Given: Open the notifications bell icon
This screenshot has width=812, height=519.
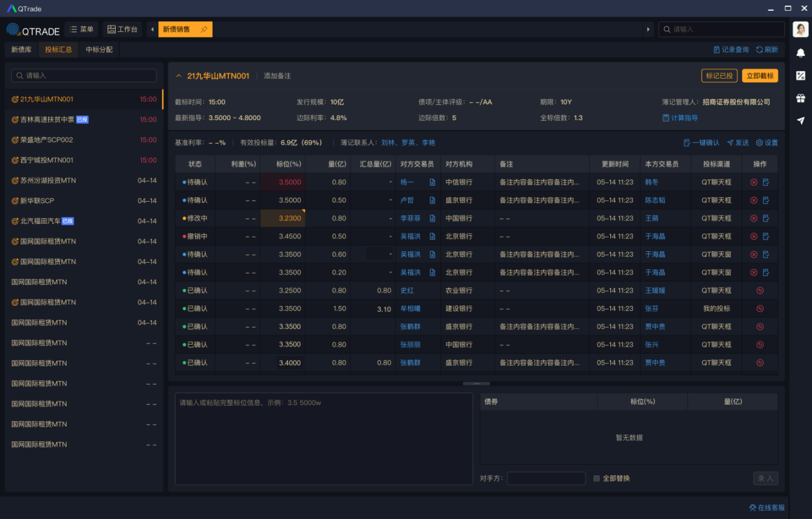Looking at the screenshot, I should coord(801,53).
